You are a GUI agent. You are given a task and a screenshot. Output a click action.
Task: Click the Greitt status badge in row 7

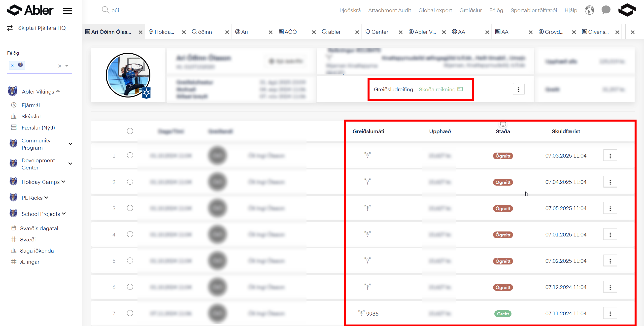point(503,314)
